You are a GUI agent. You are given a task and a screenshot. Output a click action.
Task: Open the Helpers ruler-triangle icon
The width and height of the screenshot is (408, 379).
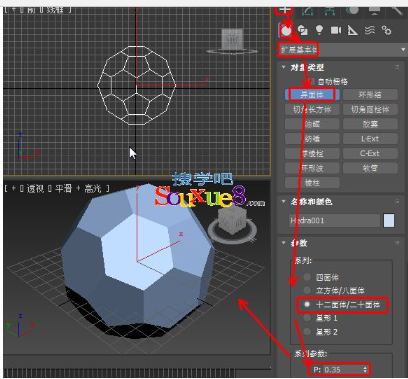(352, 30)
